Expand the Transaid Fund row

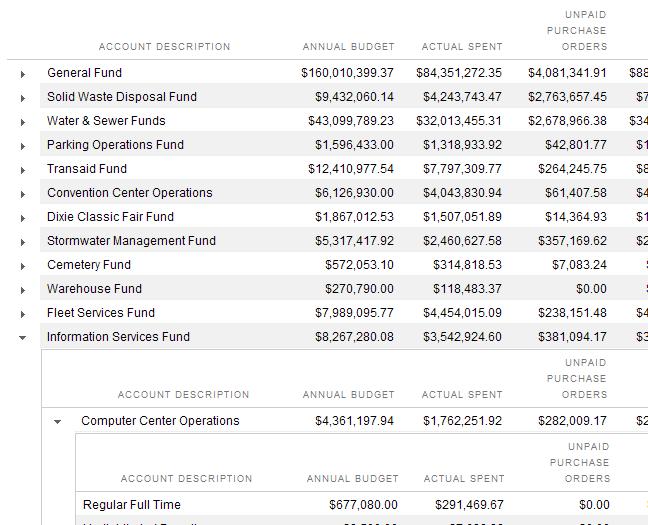tap(23, 170)
